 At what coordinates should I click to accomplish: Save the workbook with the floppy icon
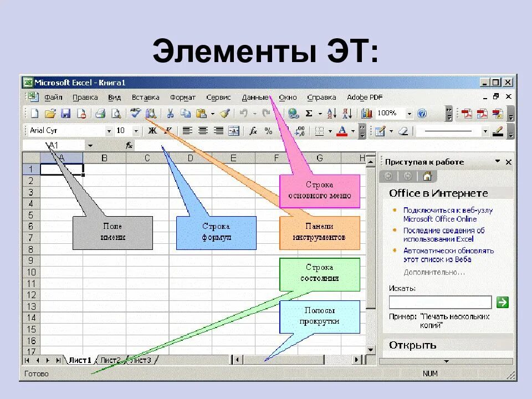(65, 113)
